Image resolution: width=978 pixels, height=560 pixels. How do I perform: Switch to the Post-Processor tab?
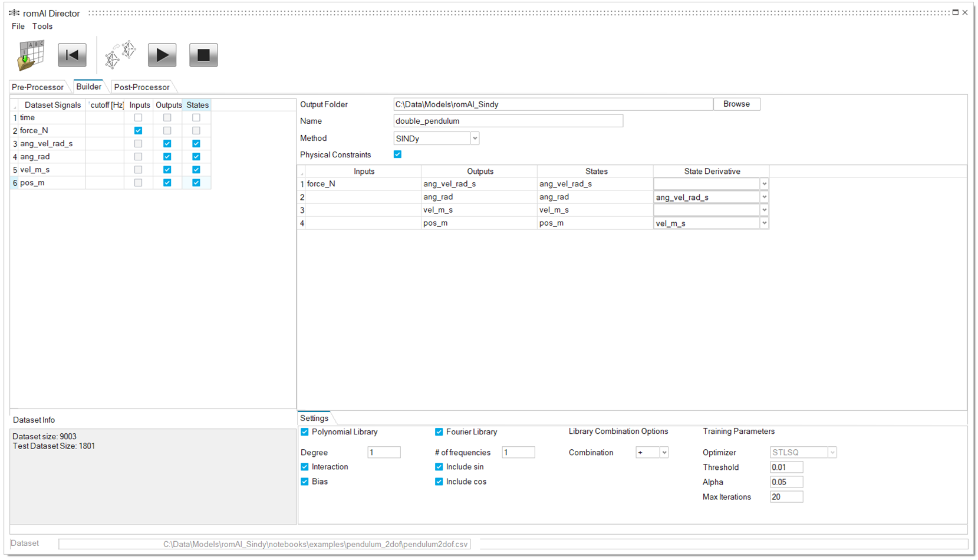(x=141, y=87)
